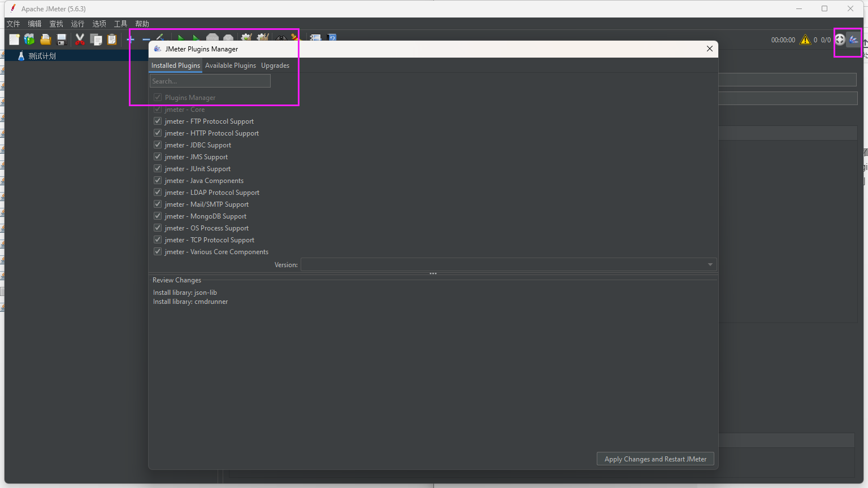Click the 'Install library: cmdrunner' line
Screen dimensions: 868x488
pos(190,302)
